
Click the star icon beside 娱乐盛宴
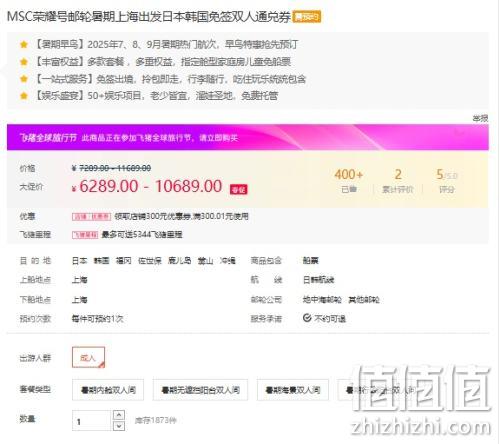(x=24, y=96)
